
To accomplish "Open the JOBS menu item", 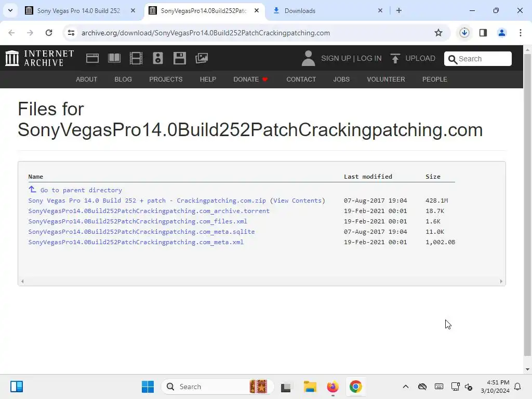I will click(341, 79).
